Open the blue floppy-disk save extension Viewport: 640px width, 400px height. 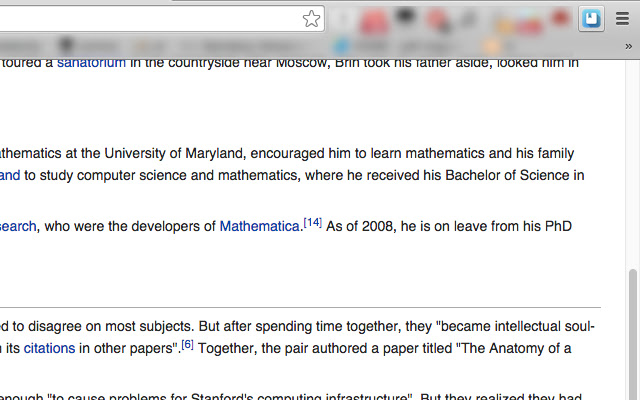(591, 19)
